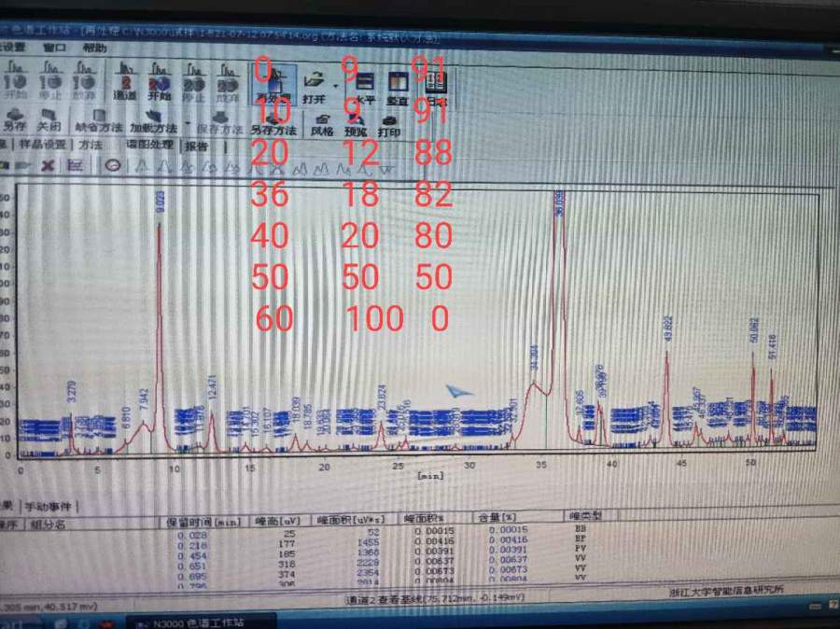Image resolution: width=840 pixels, height=629 pixels.
Task: Select peak area cell 1455
Action: point(368,542)
